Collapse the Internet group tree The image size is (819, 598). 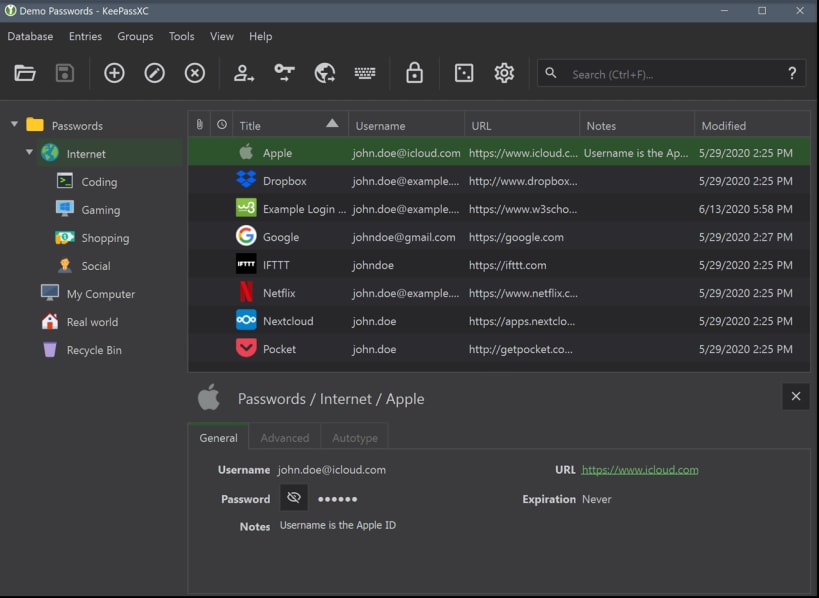click(x=30, y=153)
